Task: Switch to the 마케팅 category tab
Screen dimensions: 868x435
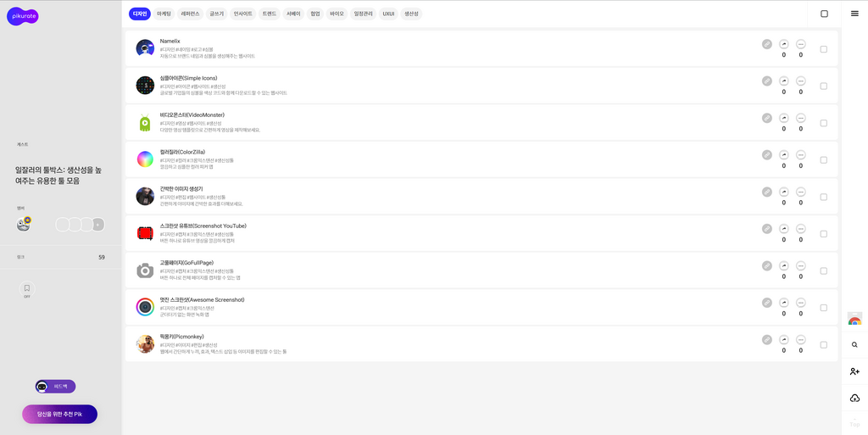Action: [164, 14]
